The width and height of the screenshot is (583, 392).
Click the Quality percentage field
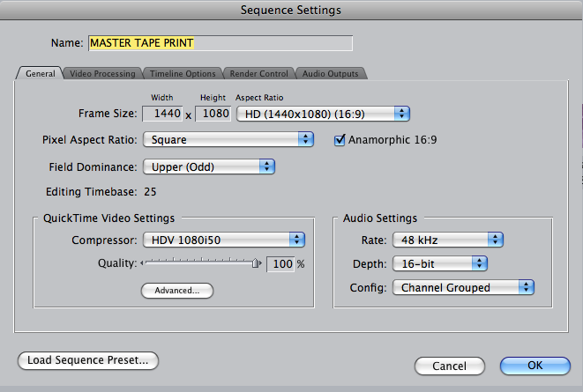point(279,263)
